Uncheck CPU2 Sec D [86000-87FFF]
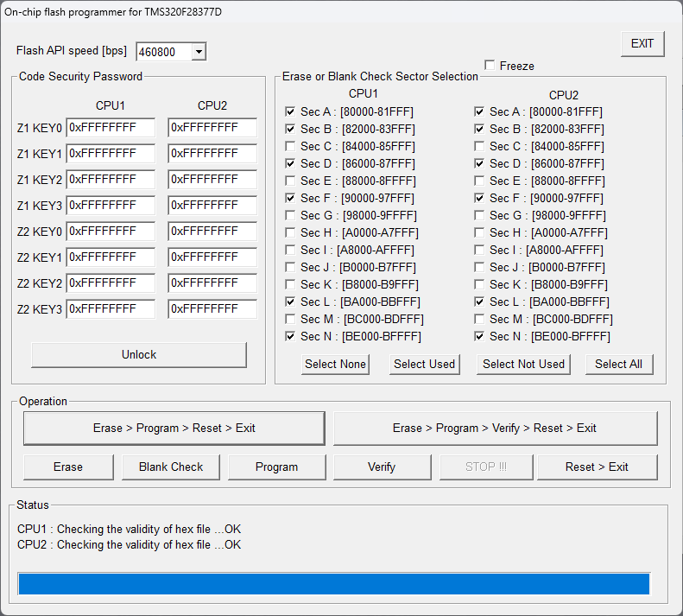 click(479, 163)
